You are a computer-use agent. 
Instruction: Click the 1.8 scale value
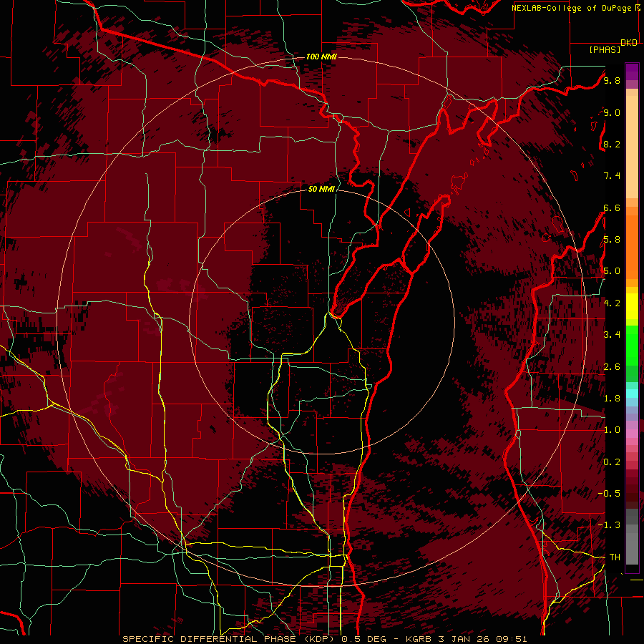pos(612,399)
